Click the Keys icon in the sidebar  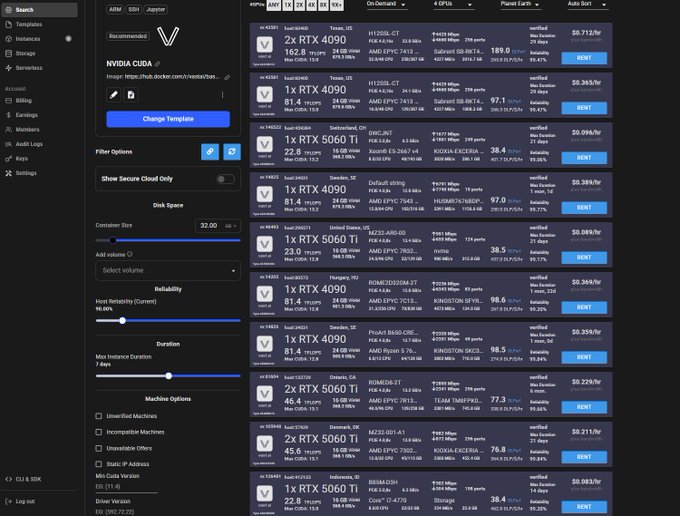point(8,158)
